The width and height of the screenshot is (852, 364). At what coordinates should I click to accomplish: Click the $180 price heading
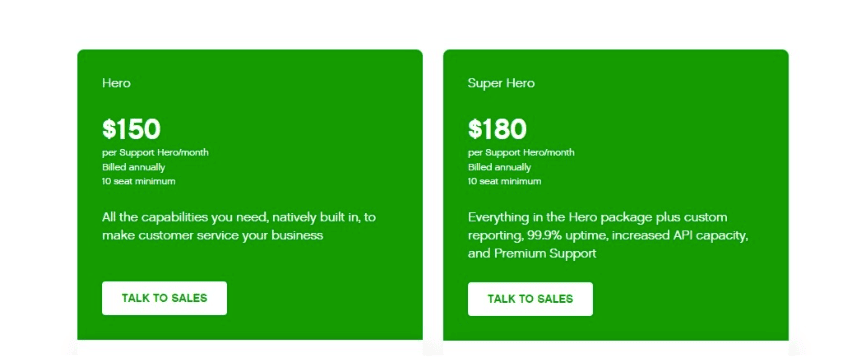coord(497,129)
